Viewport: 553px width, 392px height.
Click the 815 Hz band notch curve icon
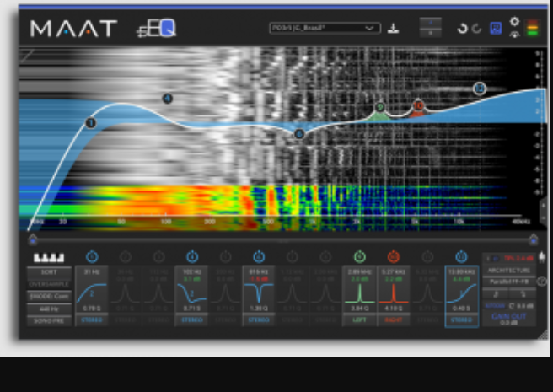click(x=259, y=293)
